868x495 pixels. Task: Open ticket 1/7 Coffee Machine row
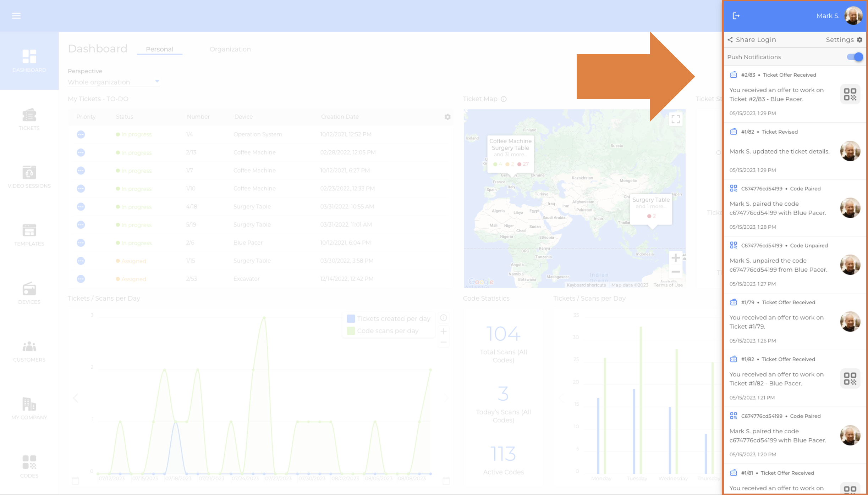point(261,171)
